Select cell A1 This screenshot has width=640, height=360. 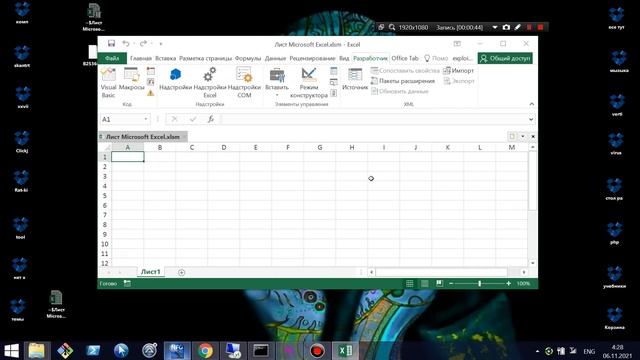pyautogui.click(x=128, y=157)
